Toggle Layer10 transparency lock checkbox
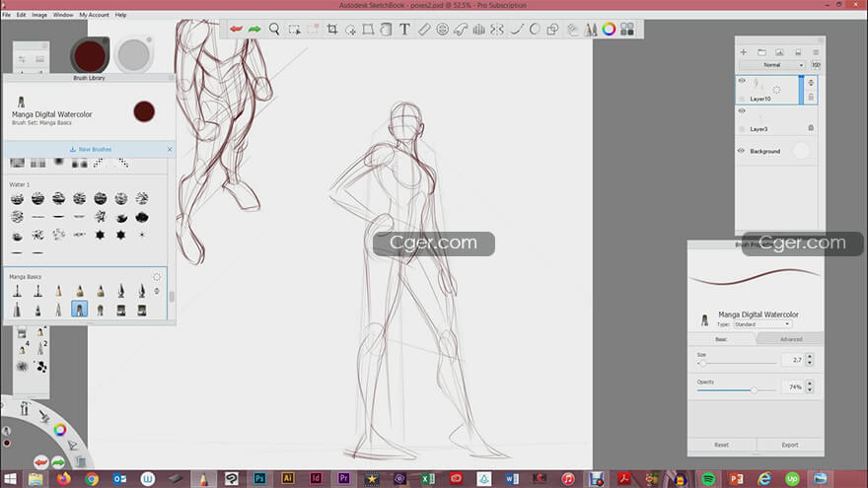 [742, 99]
